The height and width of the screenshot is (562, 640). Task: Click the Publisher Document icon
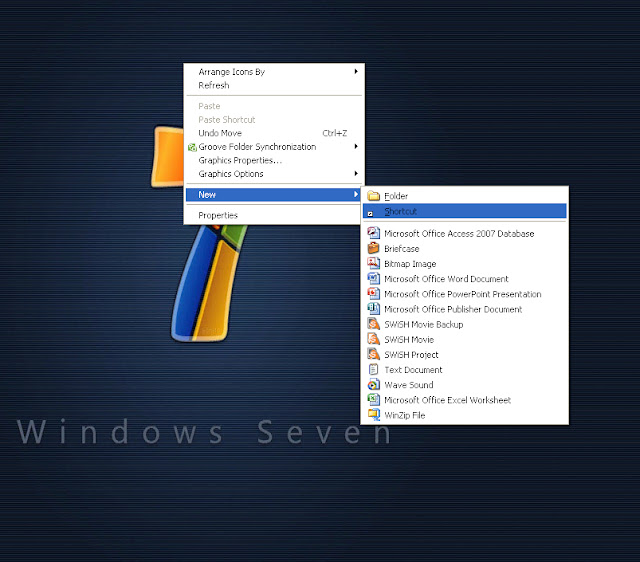[373, 309]
